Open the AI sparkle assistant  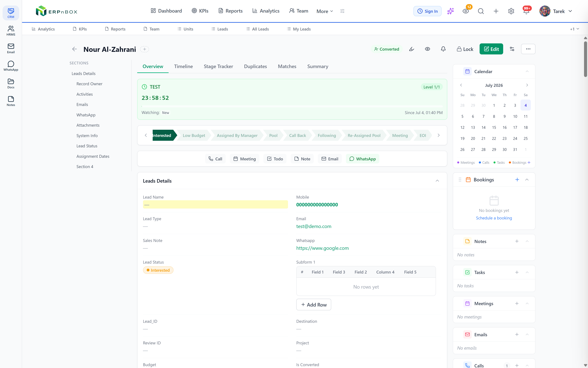[x=450, y=11]
